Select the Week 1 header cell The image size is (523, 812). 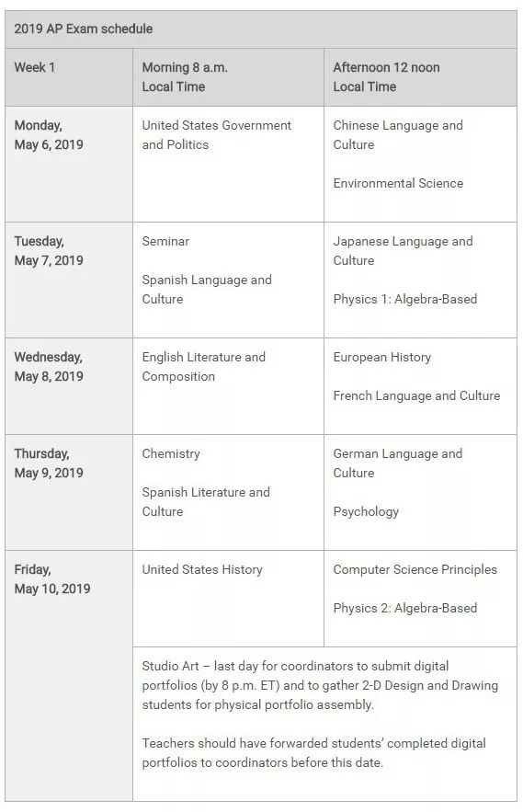pos(69,77)
